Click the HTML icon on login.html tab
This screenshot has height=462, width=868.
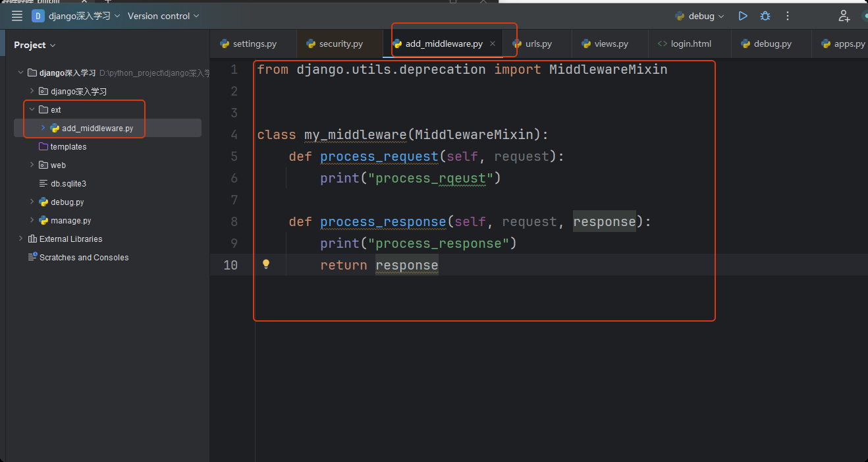663,43
